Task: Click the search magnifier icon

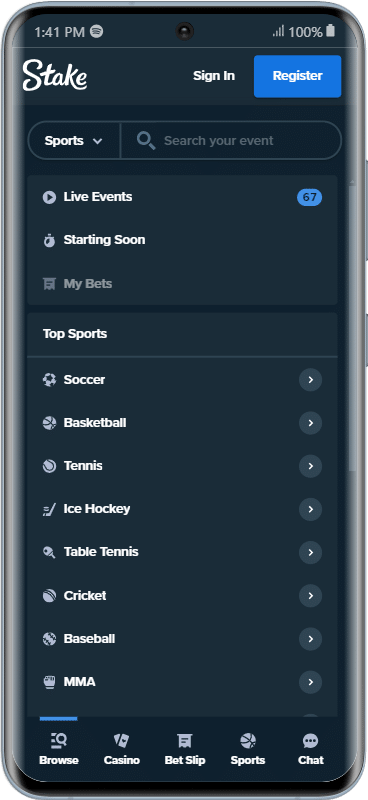Action: tap(146, 140)
